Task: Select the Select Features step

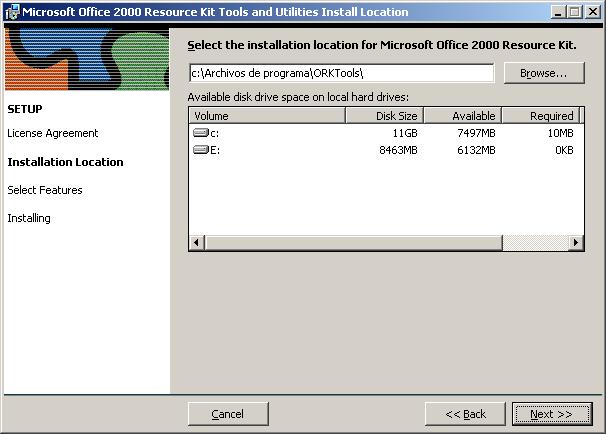Action: (45, 190)
